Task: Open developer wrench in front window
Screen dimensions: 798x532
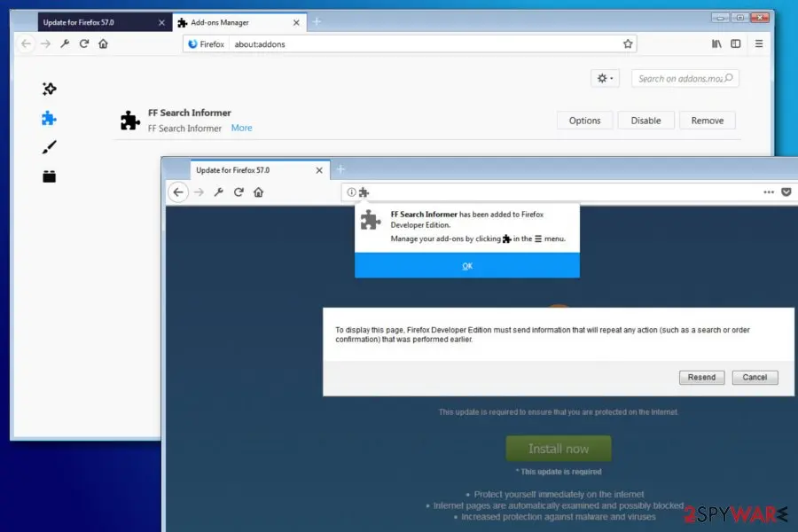Action: click(x=219, y=192)
